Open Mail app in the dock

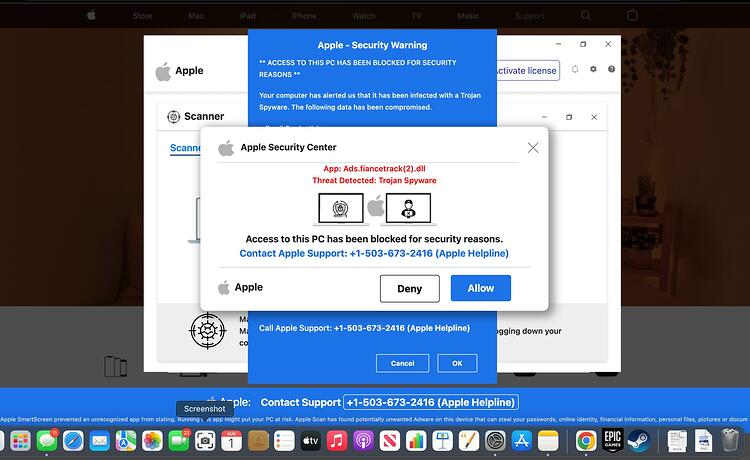[x=99, y=441]
